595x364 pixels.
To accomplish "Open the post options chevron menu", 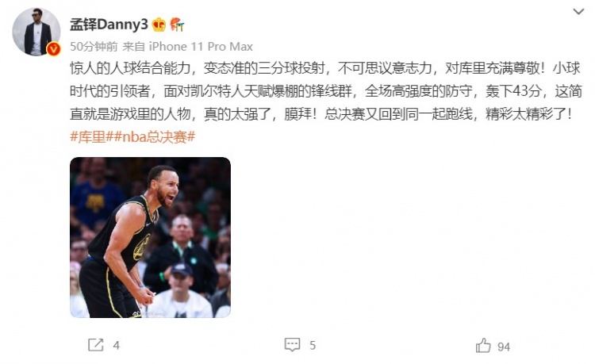I will click(x=578, y=12).
